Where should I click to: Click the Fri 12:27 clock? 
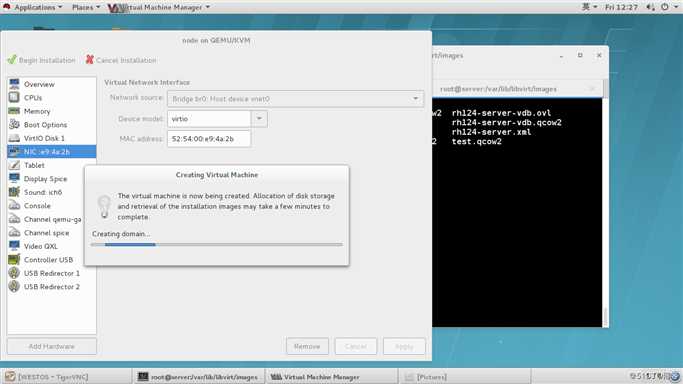tap(621, 7)
